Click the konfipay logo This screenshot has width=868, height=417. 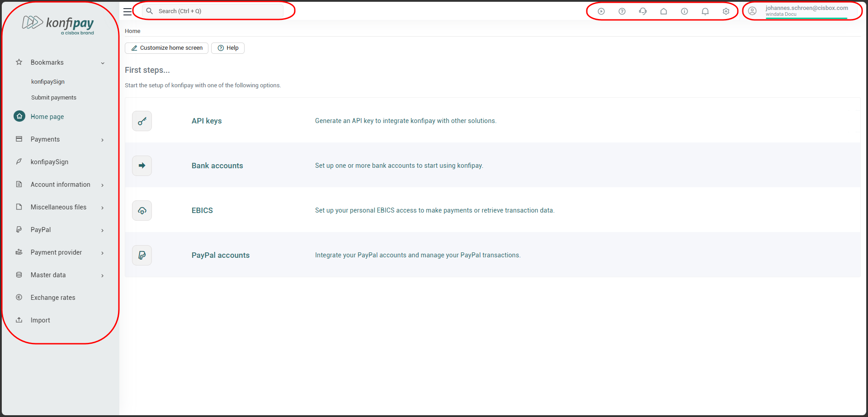58,25
